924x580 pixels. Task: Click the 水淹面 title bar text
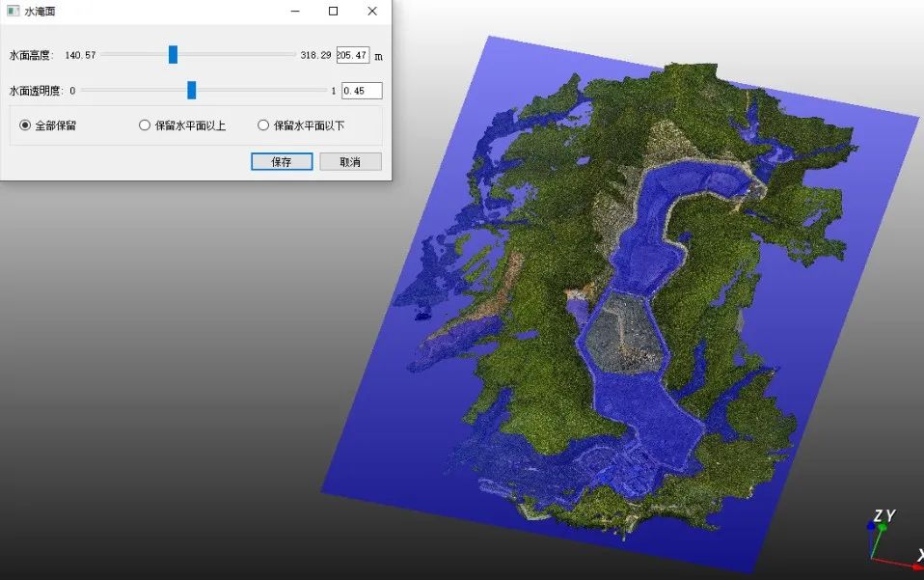click(x=40, y=12)
